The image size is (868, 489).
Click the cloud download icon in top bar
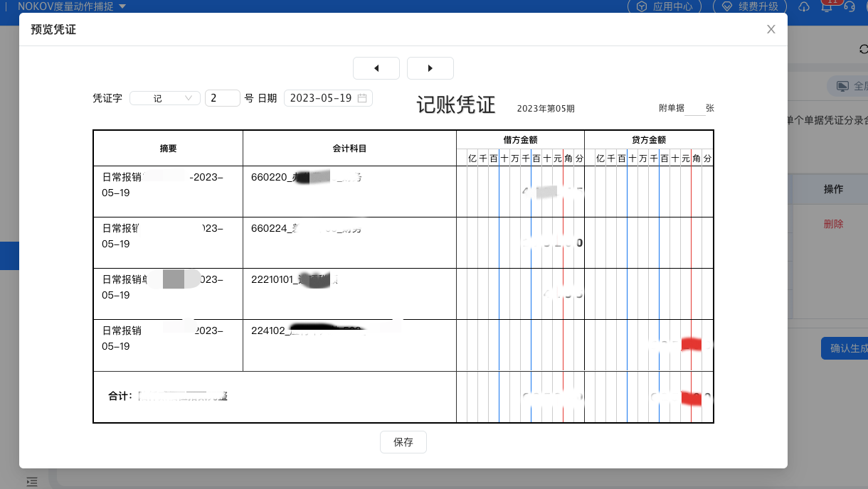coord(804,6)
